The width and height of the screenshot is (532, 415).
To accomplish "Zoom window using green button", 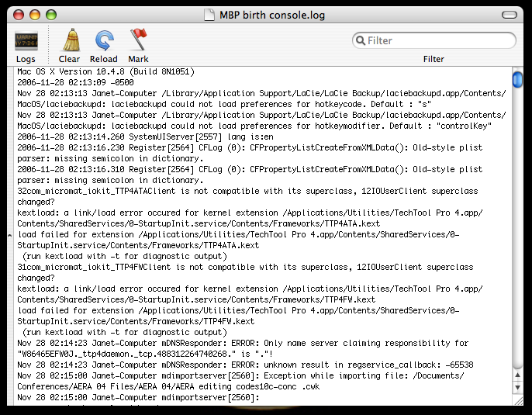I will pyautogui.click(x=51, y=15).
